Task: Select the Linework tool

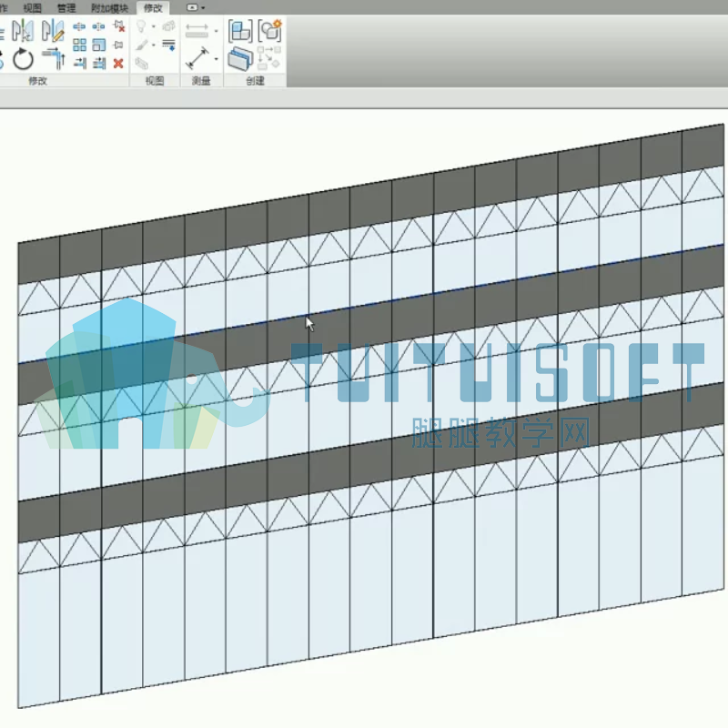Action: tap(168, 45)
